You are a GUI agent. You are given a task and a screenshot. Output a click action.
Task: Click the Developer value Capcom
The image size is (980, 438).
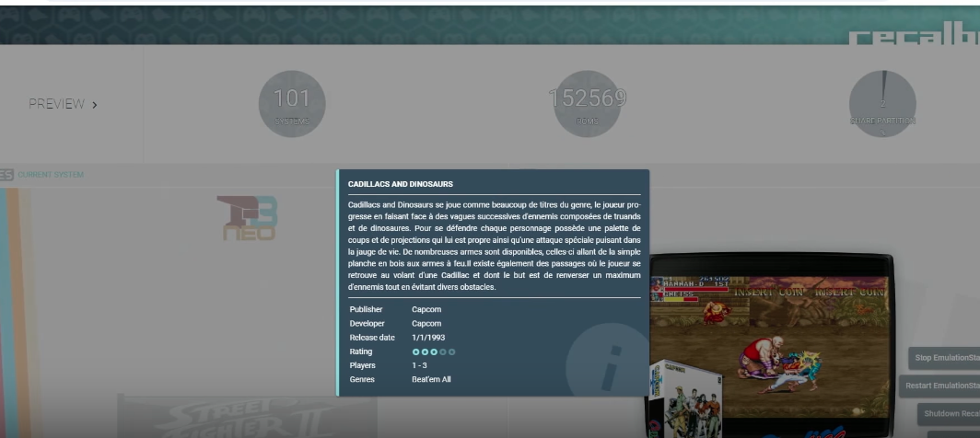coord(426,324)
